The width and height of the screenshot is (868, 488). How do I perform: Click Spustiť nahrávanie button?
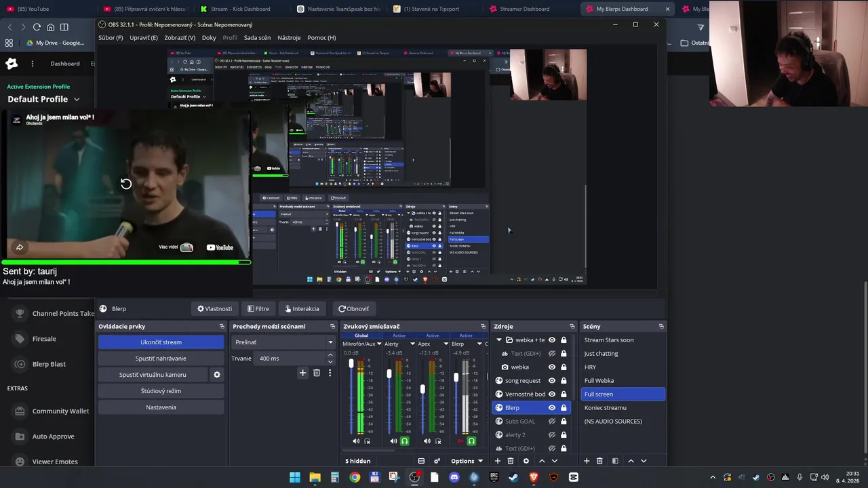click(x=161, y=359)
